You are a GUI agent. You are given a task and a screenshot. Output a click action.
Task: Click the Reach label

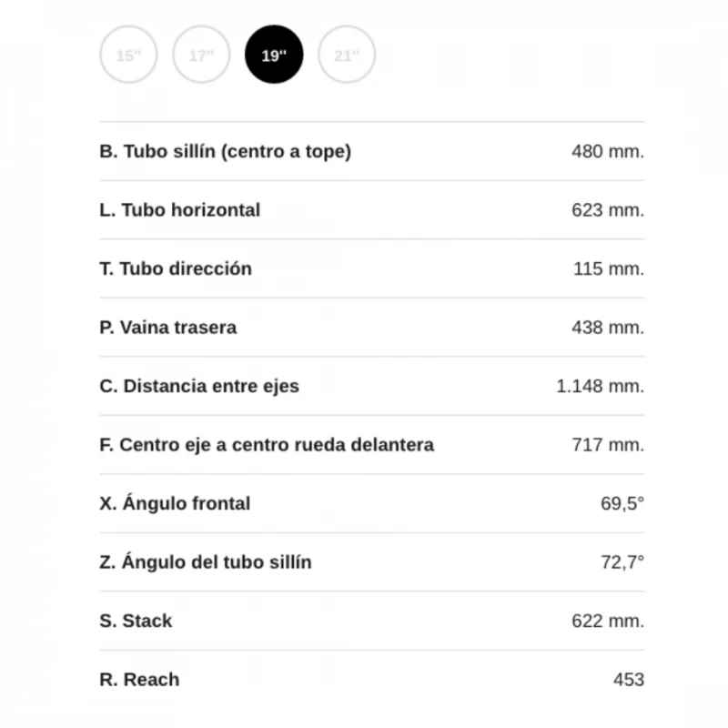138,680
